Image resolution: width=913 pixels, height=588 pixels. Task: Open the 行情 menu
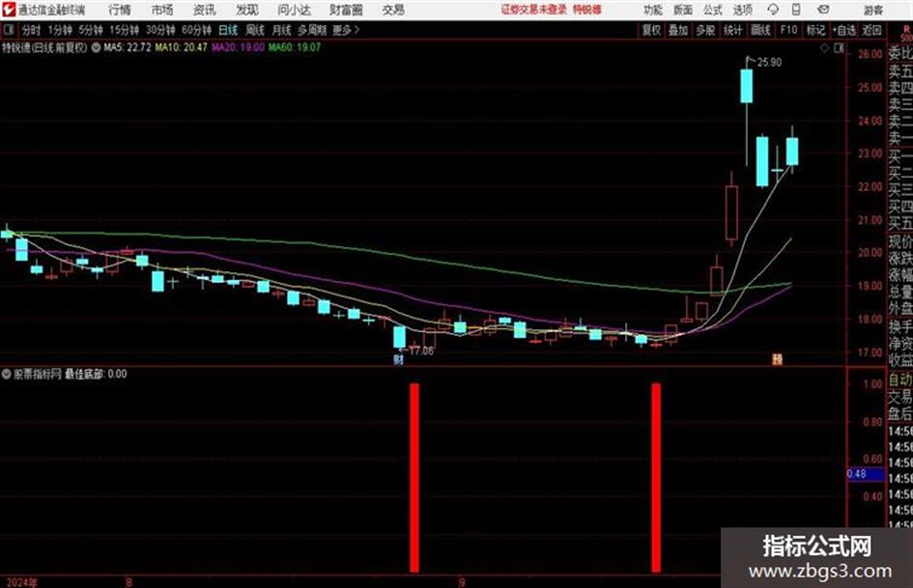click(x=120, y=10)
